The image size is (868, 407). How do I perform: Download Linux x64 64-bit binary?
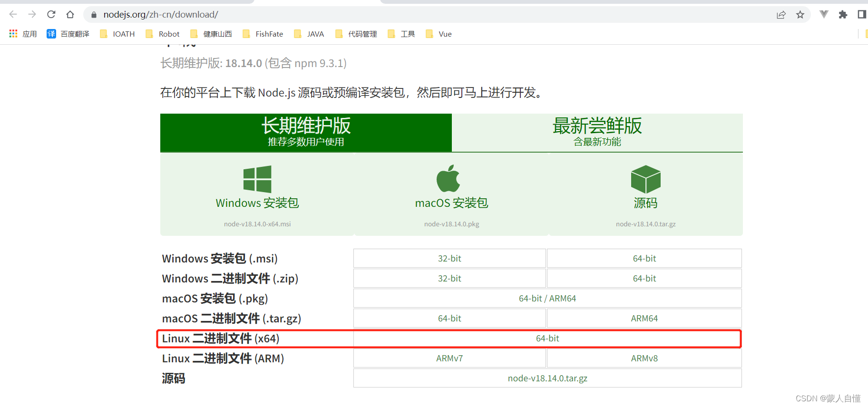point(547,338)
